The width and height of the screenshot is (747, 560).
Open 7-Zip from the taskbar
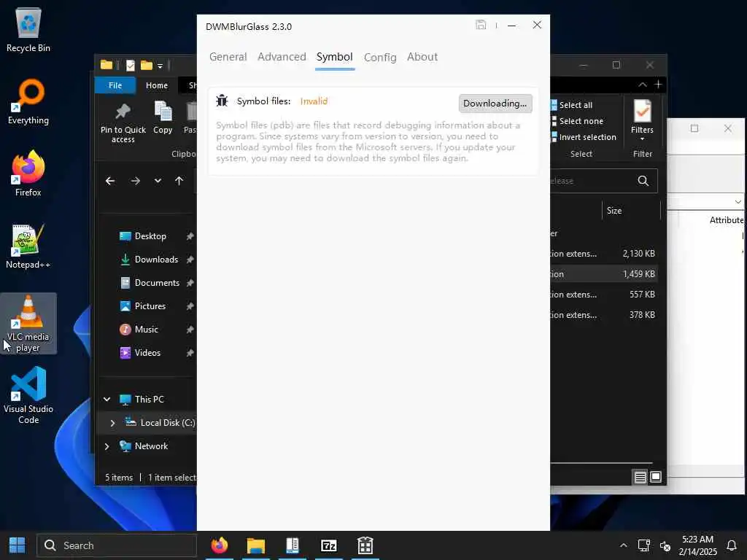[329, 545]
